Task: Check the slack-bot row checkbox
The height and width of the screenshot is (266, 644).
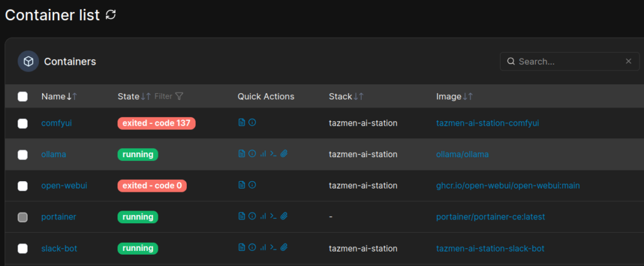Action: coord(23,248)
